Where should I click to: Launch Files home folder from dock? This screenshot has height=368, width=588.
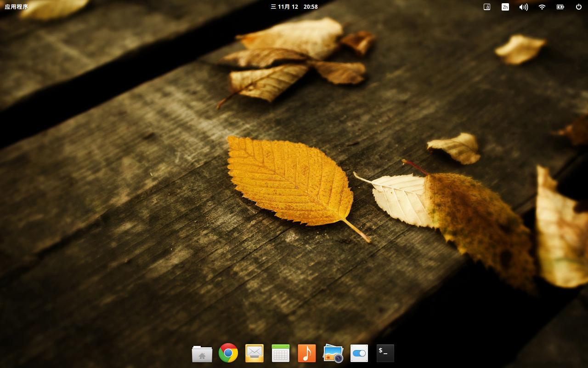coord(202,353)
